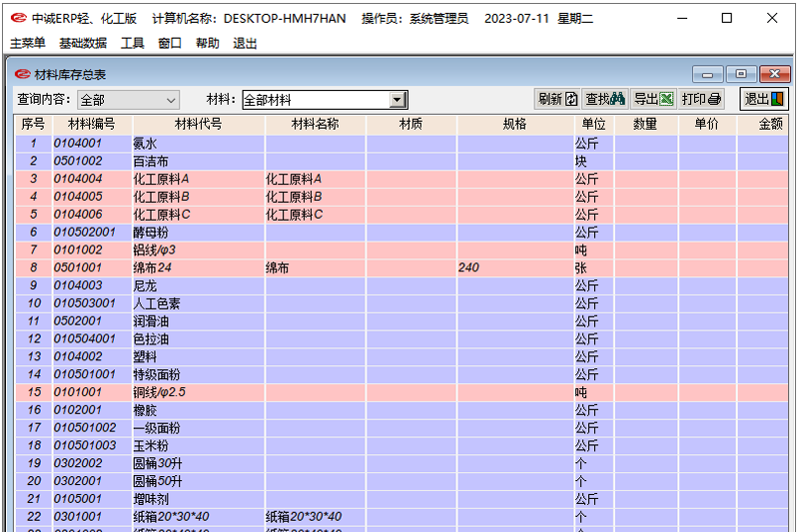
Task: Select the 绵布24 cell
Action: [x=198, y=267]
